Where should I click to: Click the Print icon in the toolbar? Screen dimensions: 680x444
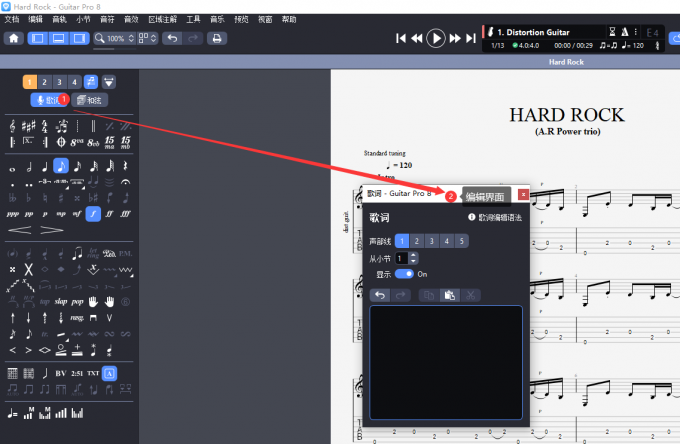[217, 38]
